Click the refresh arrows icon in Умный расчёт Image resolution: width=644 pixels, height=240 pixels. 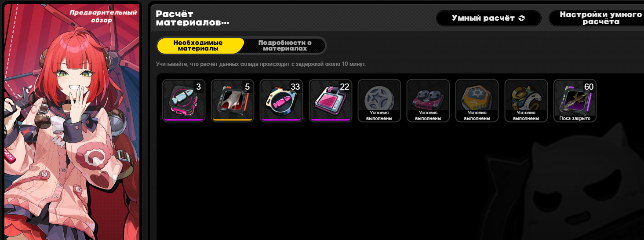(x=522, y=18)
